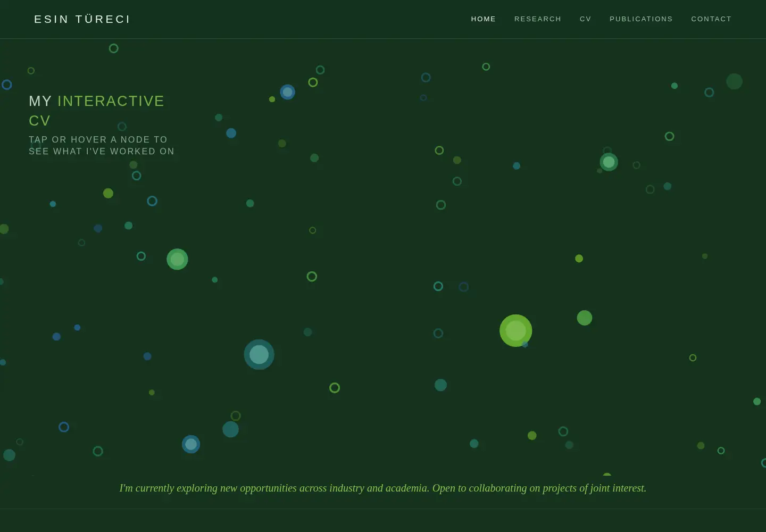The image size is (766, 532).
Task: Select the large teal double-ring node
Action: pos(259,354)
